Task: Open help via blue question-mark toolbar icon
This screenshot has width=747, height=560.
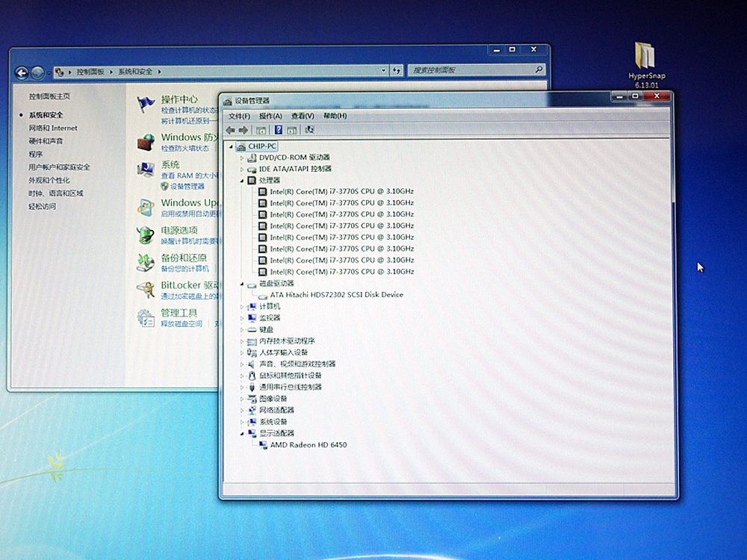Action: pyautogui.click(x=279, y=130)
